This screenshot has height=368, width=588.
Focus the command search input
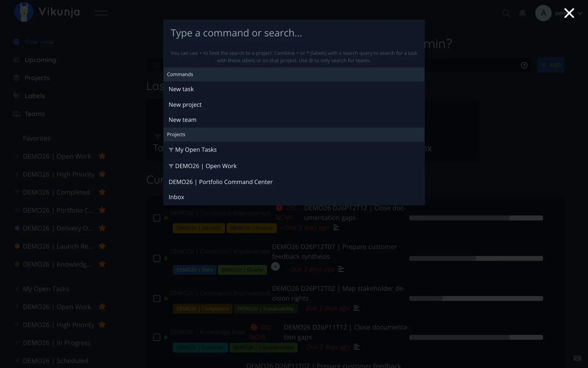pos(294,33)
